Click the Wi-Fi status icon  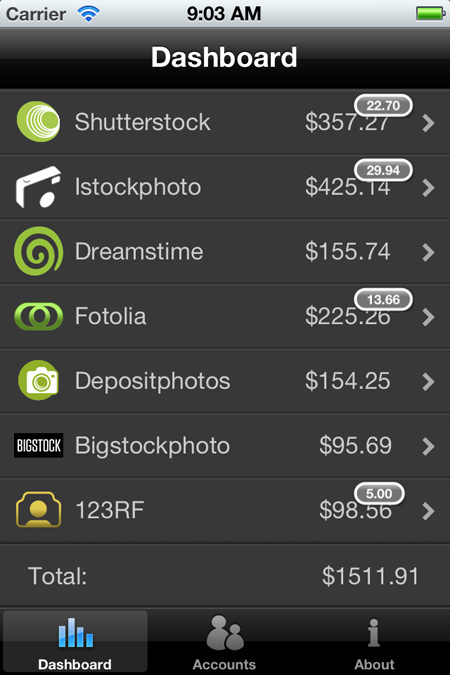coord(89,14)
